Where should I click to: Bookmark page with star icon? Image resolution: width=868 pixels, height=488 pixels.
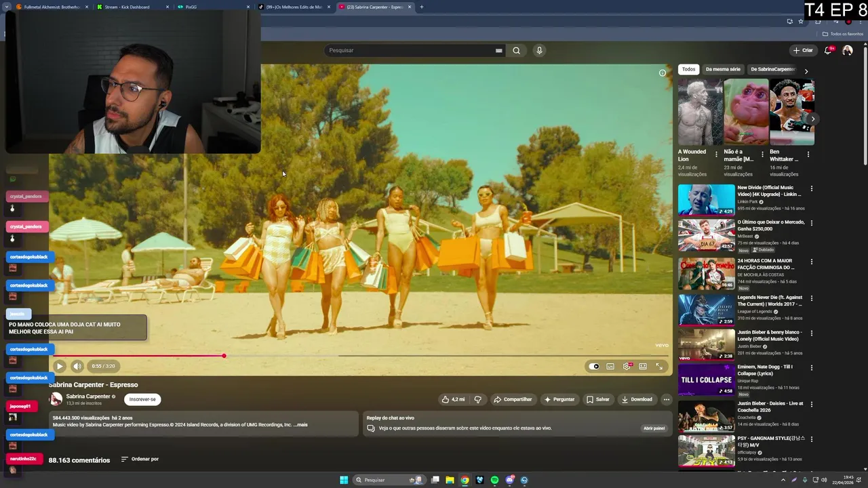tap(800, 22)
